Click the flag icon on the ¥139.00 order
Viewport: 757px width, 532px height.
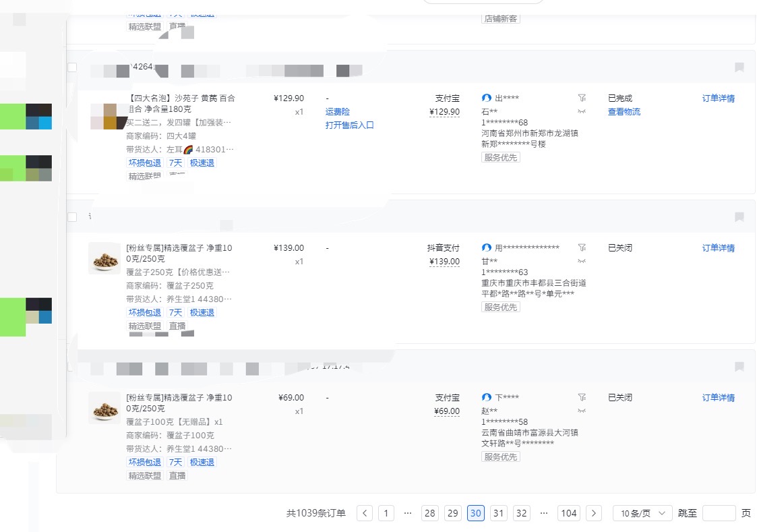pos(739,217)
